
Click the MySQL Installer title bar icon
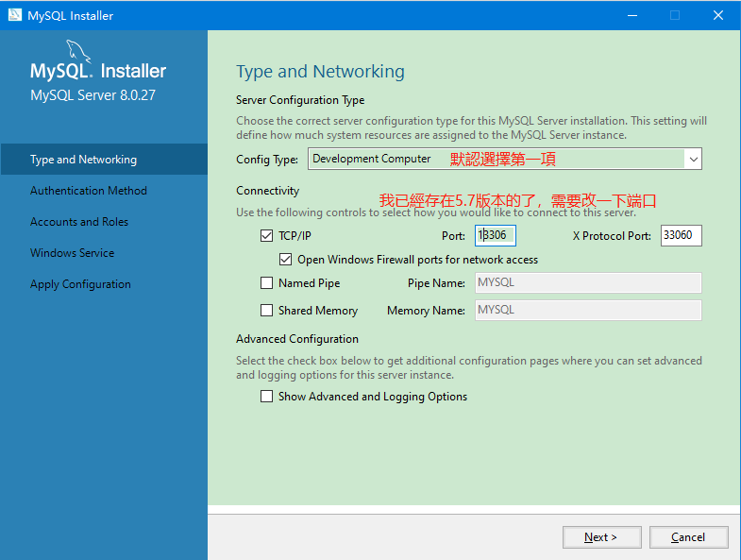pos(15,15)
